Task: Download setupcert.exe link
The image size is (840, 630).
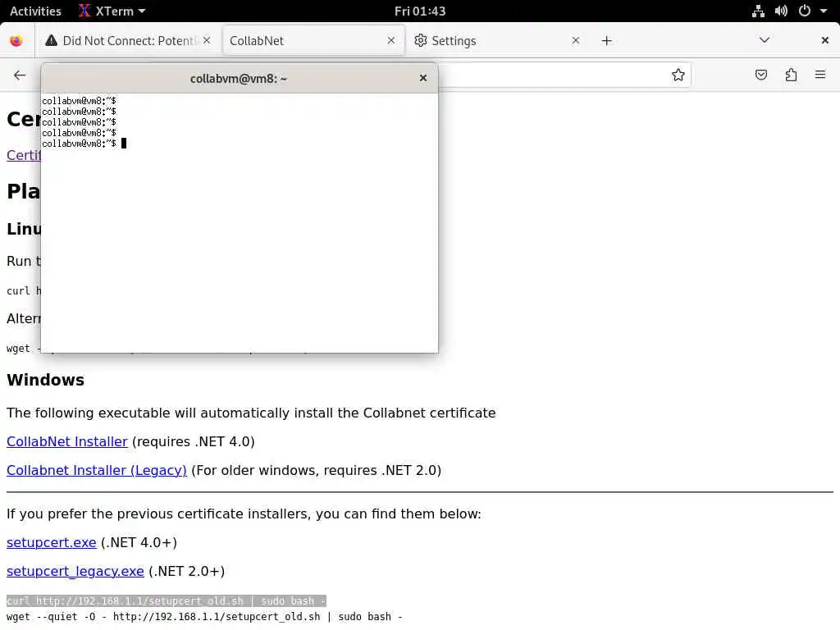Action: (52, 543)
